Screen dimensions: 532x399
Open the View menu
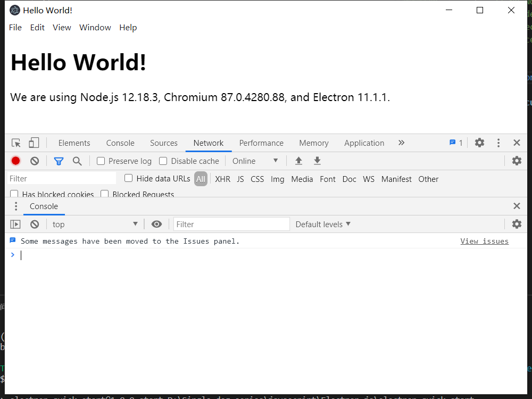(62, 28)
